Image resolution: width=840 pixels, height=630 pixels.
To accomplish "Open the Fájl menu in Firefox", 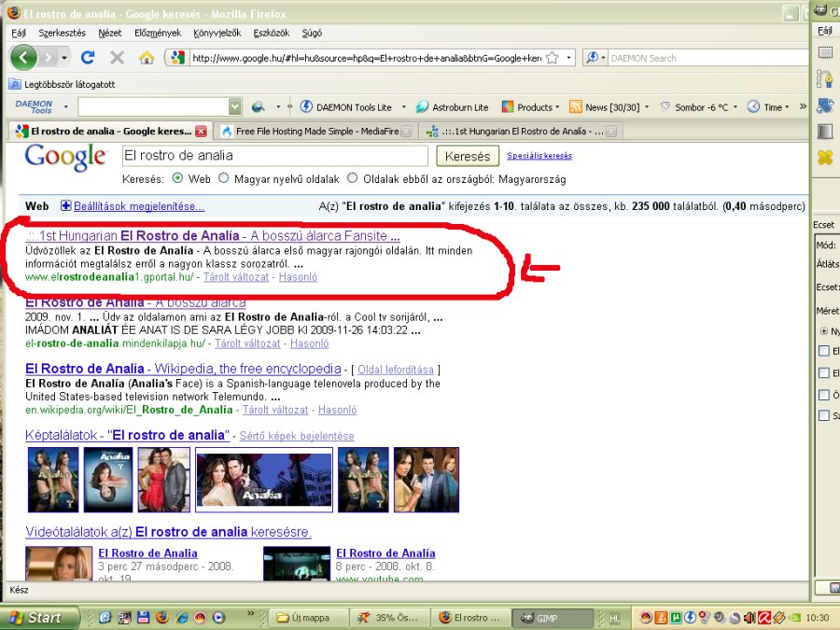I will click(x=19, y=33).
